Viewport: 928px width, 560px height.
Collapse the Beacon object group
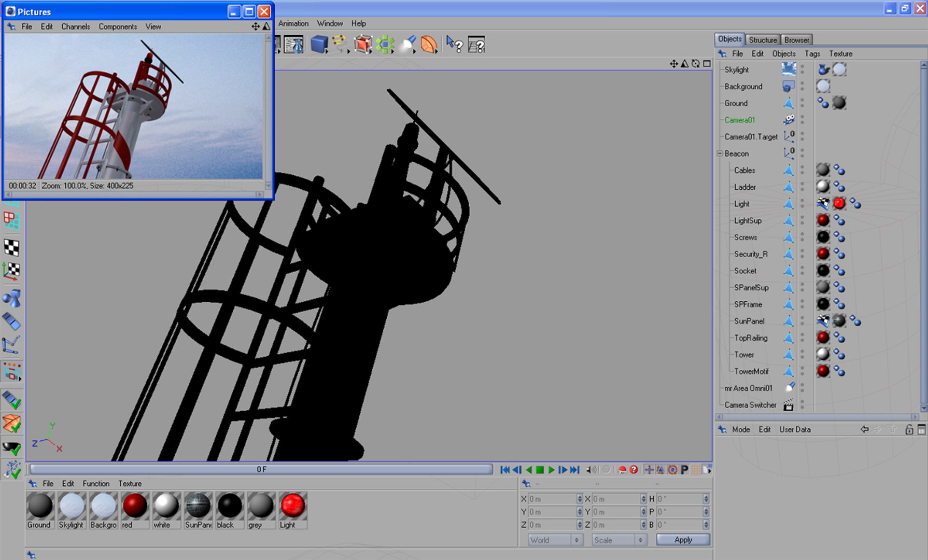[x=720, y=153]
